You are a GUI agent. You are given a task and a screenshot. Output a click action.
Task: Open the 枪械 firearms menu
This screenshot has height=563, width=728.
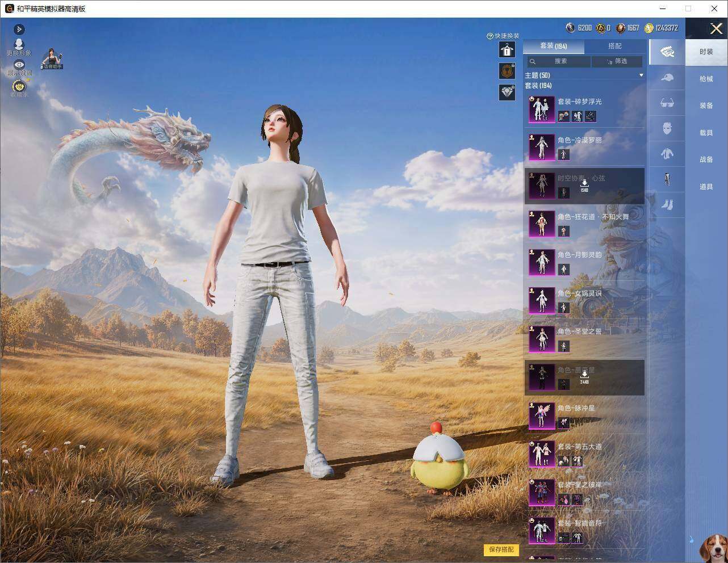click(x=706, y=79)
